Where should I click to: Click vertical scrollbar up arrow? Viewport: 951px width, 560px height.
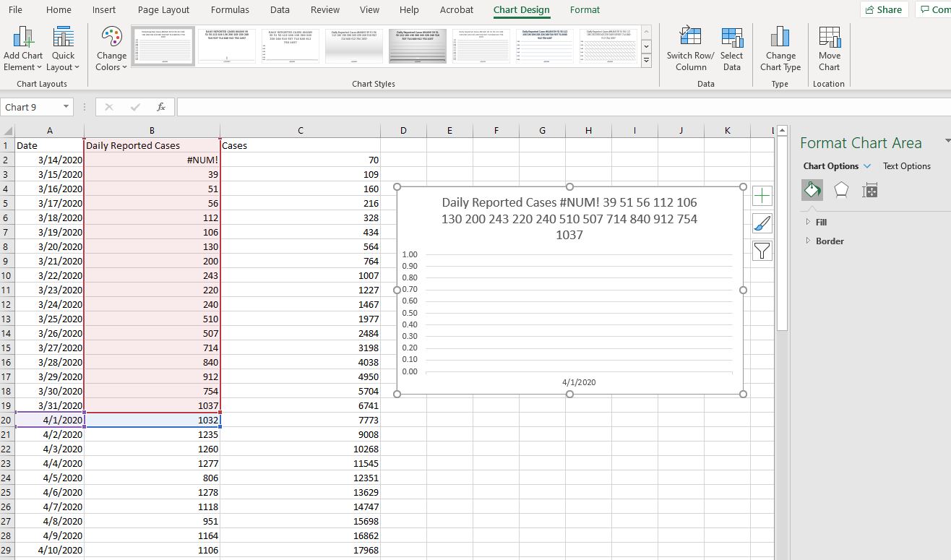[x=782, y=131]
